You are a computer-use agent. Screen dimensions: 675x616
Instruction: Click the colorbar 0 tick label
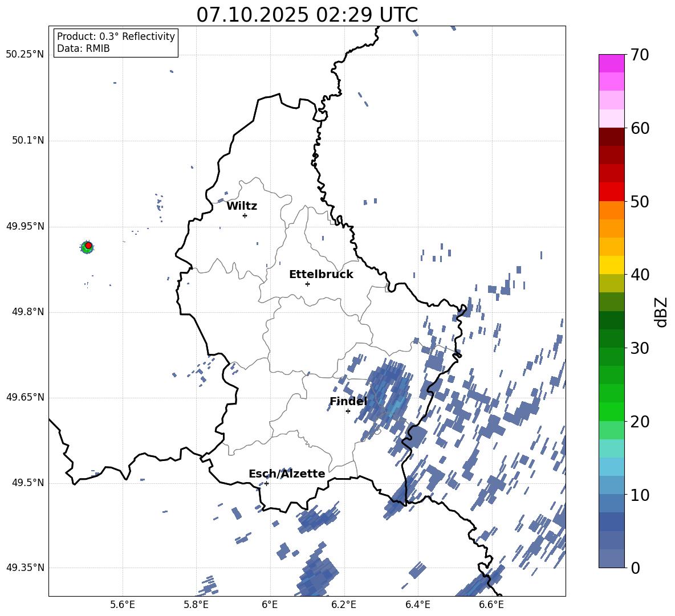tap(635, 568)
